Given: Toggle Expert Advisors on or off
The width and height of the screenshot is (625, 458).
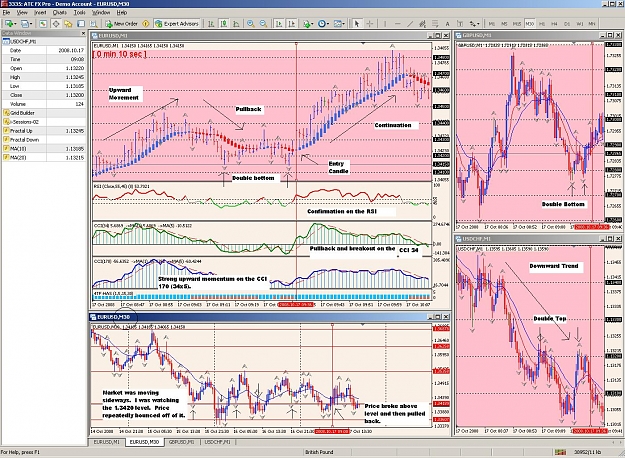Looking at the screenshot, I should coord(177,24).
